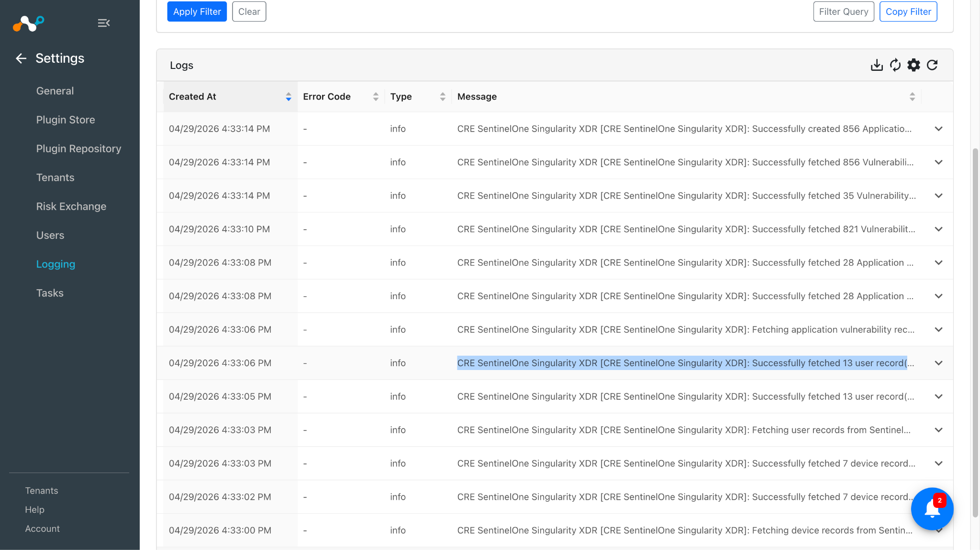
Task: Expand the 'Fetching application vulnerability' log row
Action: pos(939,330)
